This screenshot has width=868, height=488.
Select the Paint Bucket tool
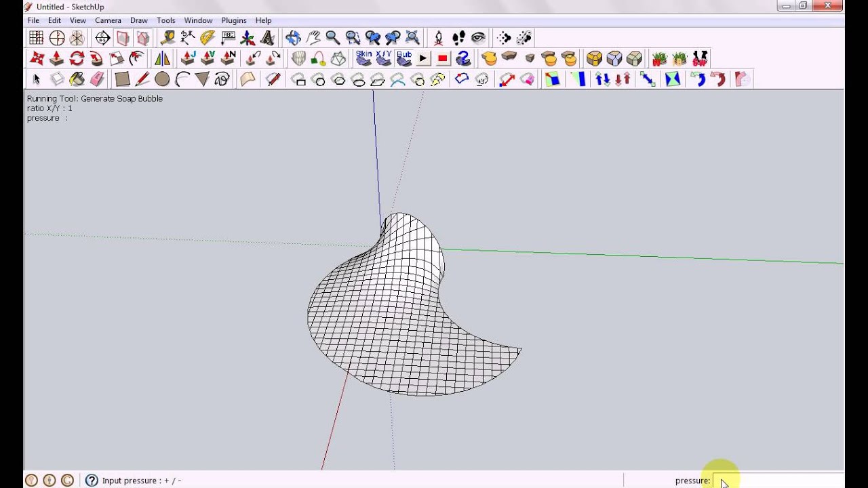pos(77,79)
